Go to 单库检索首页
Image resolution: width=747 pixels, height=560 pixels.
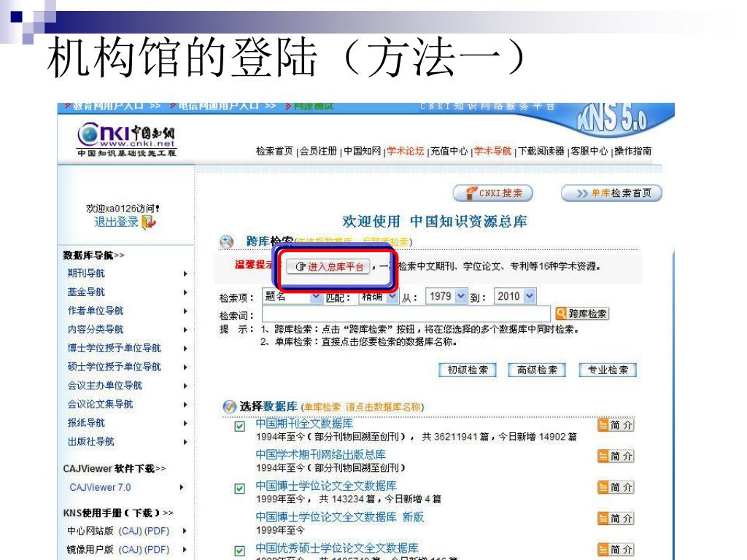[x=612, y=192]
